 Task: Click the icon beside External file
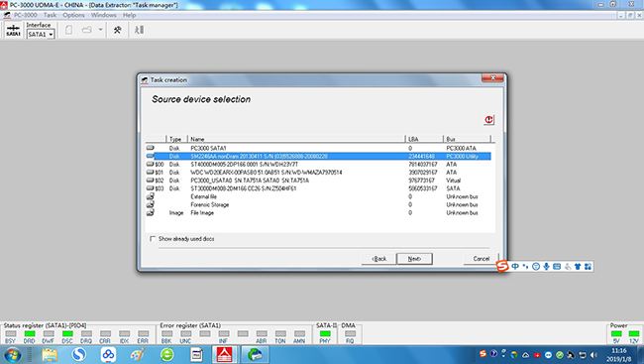151,196
